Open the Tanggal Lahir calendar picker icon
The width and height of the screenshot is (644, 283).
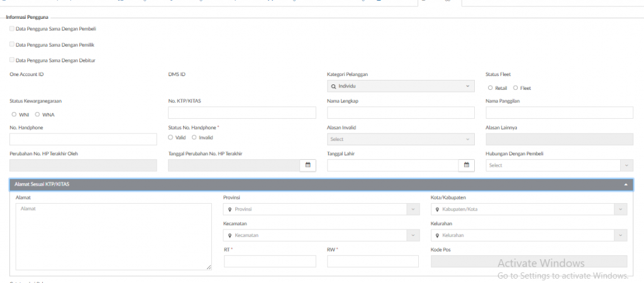tap(467, 165)
